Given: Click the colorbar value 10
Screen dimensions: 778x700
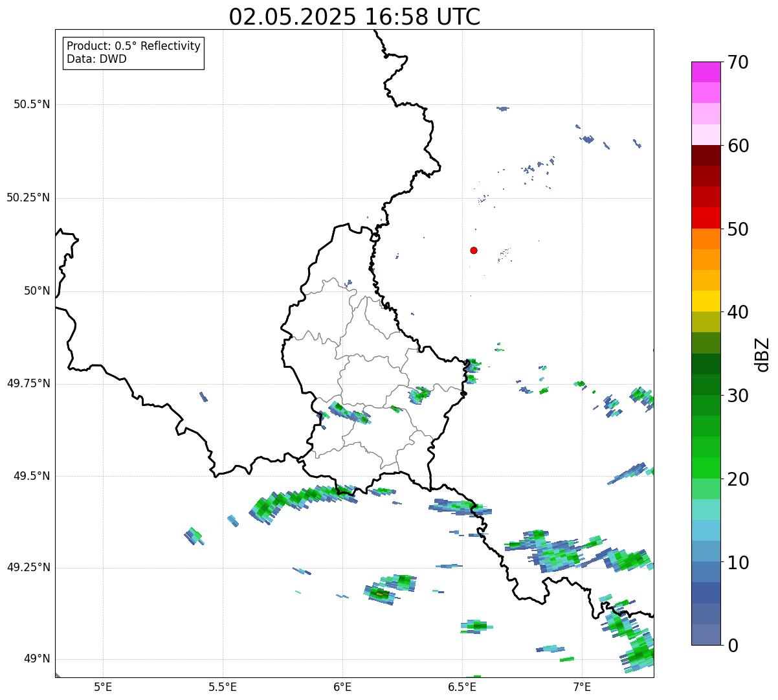Looking at the screenshot, I should point(738,562).
